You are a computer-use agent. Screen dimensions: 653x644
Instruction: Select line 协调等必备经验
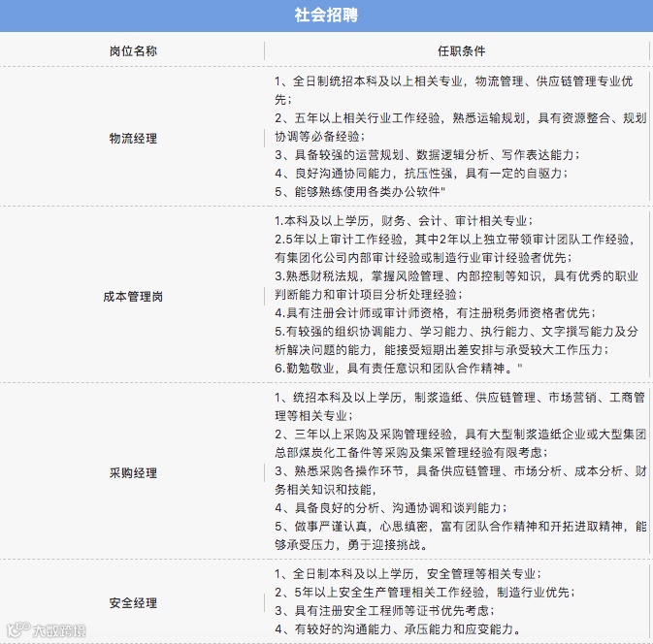[x=320, y=136]
